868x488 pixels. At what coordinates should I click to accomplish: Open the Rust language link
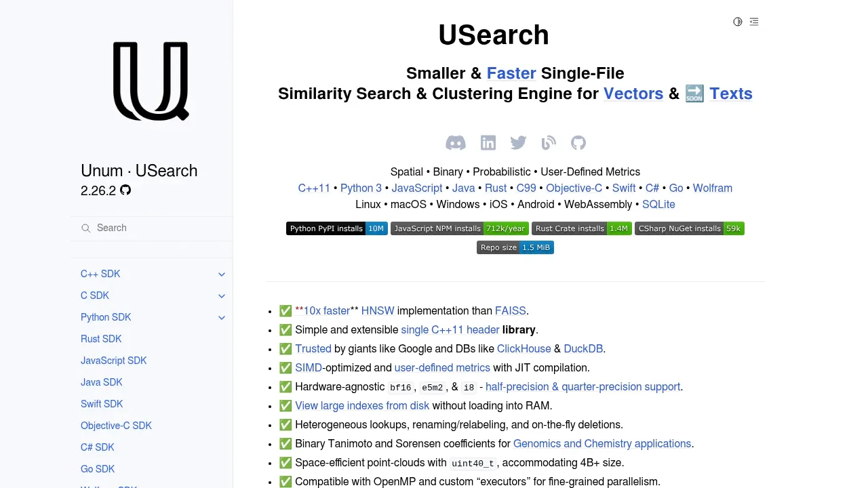pyautogui.click(x=496, y=188)
